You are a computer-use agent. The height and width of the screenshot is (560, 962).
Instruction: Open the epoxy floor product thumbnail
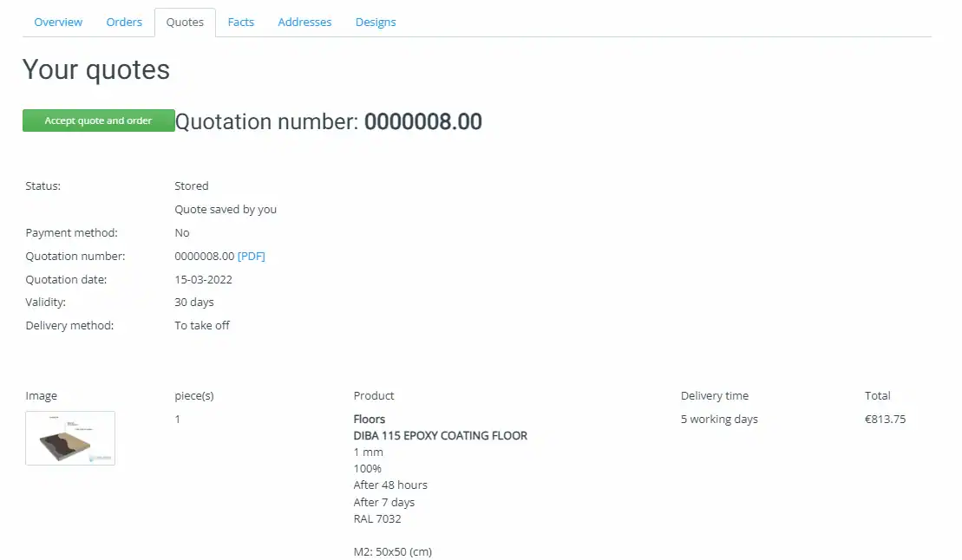pyautogui.click(x=70, y=438)
